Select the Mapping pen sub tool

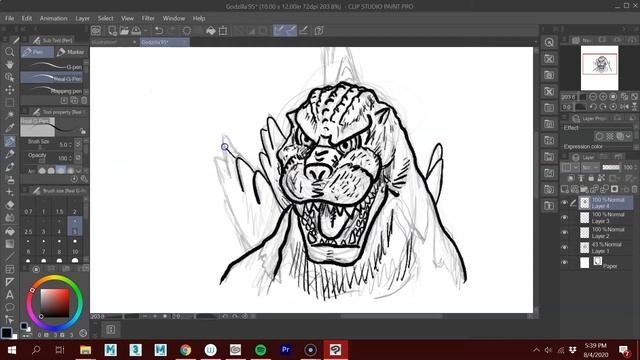[x=52, y=91]
